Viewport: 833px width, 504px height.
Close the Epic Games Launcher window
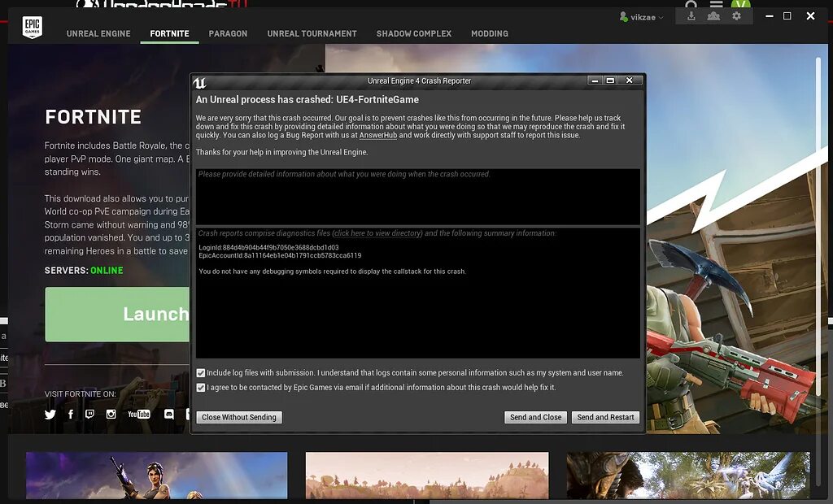coord(811,16)
